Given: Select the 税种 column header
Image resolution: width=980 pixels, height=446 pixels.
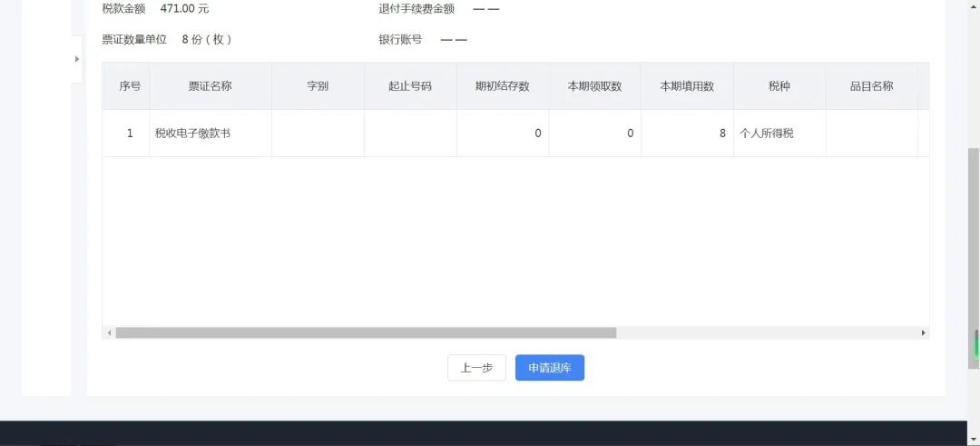Looking at the screenshot, I should (779, 86).
